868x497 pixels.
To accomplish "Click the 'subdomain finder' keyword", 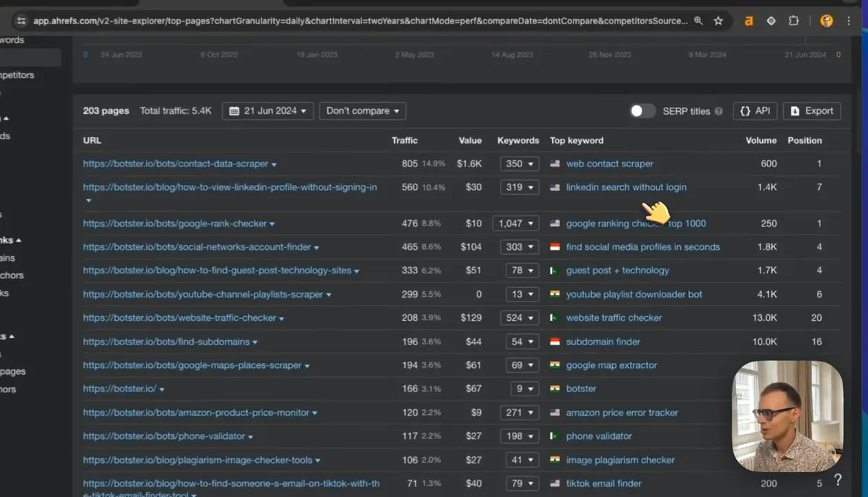I will [x=603, y=342].
